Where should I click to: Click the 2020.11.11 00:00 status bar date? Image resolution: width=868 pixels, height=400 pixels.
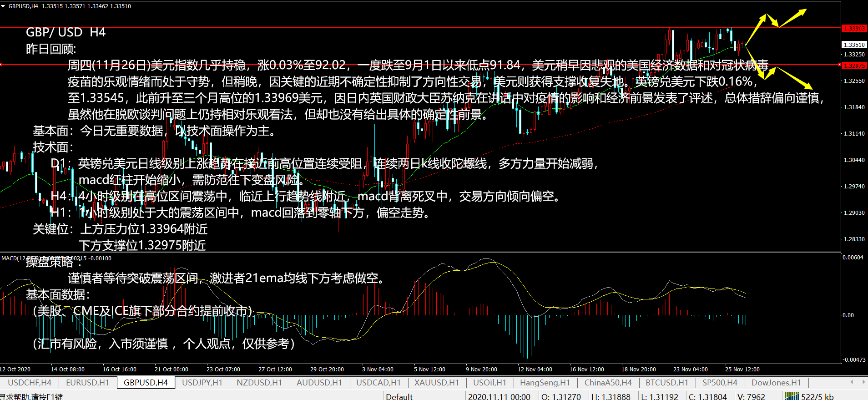(499, 396)
